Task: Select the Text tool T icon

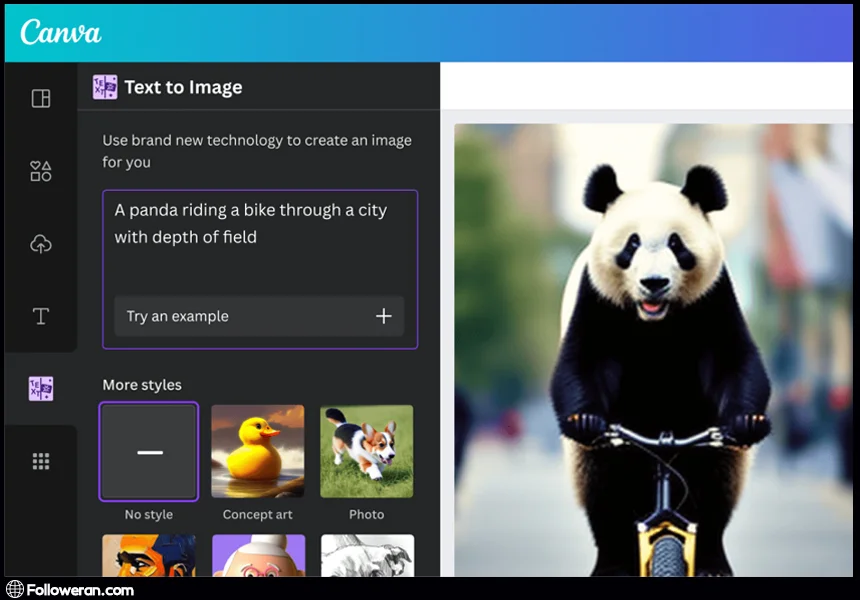Action: click(x=41, y=316)
